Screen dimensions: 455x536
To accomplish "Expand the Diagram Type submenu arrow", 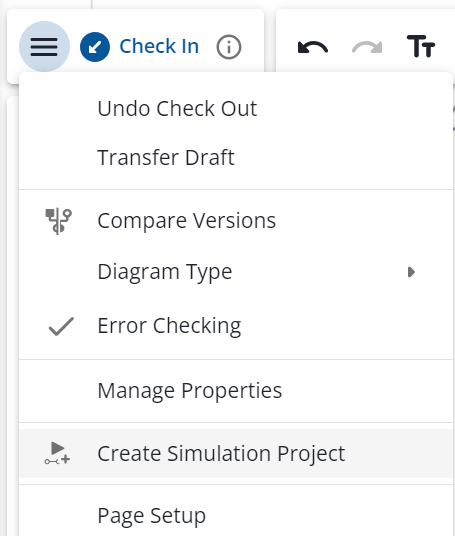I will pos(412,272).
